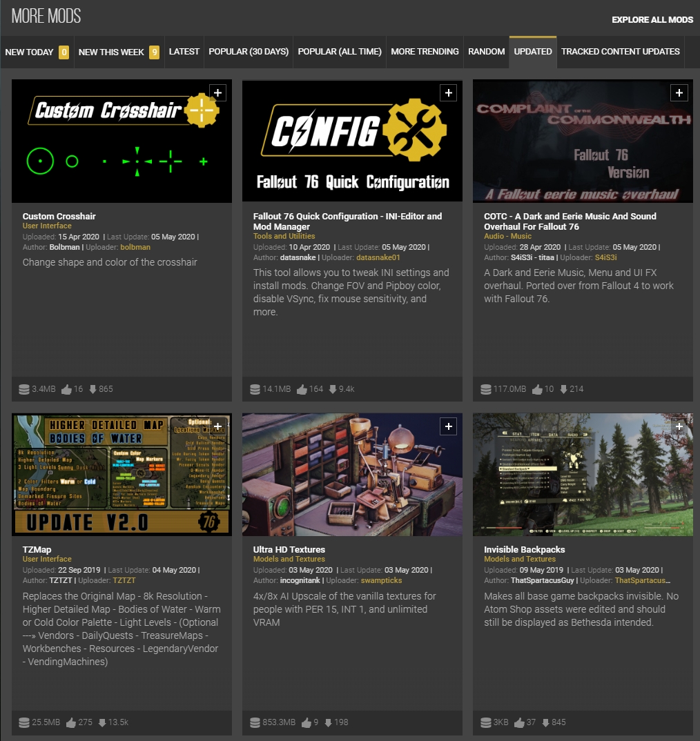Viewport: 700px width, 741px height.
Task: Open uploader datasnake01 profile
Action: point(378,257)
